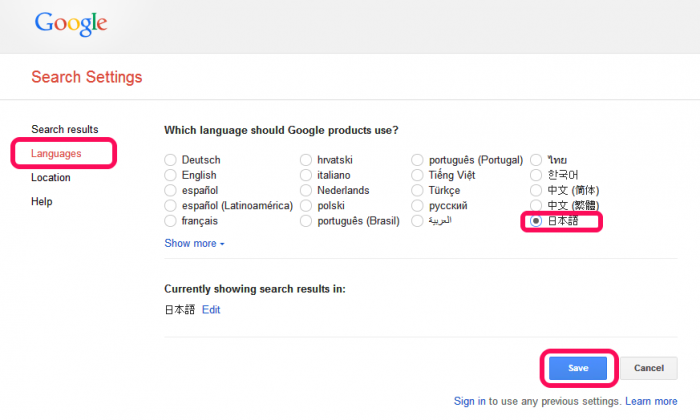This screenshot has height=420, width=700.
Task: Select the 日本語 radio button
Action: 536,220
